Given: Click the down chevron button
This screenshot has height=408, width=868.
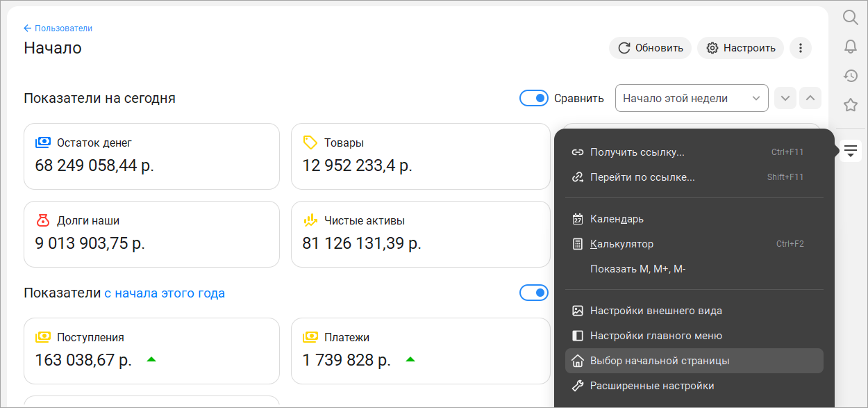Looking at the screenshot, I should pos(785,98).
